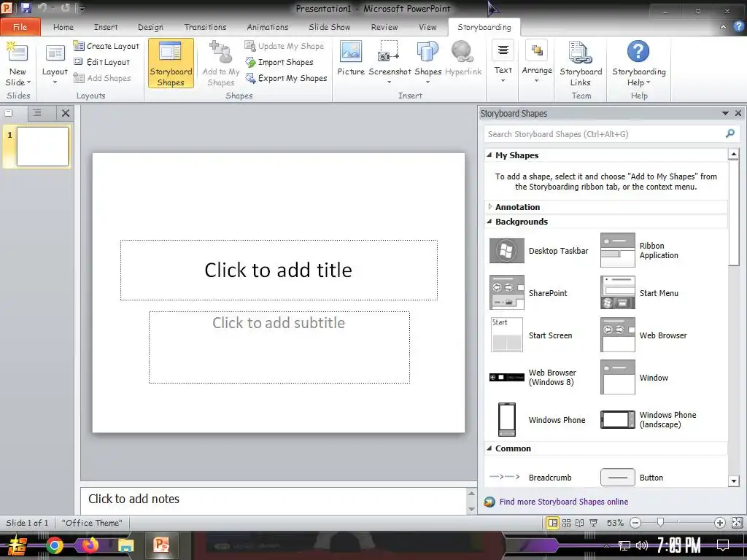Open Storyboarding Help menu

click(638, 63)
